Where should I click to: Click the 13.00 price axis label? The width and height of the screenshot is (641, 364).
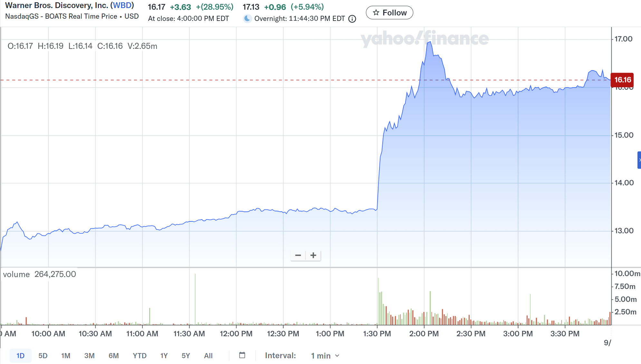(x=624, y=231)
